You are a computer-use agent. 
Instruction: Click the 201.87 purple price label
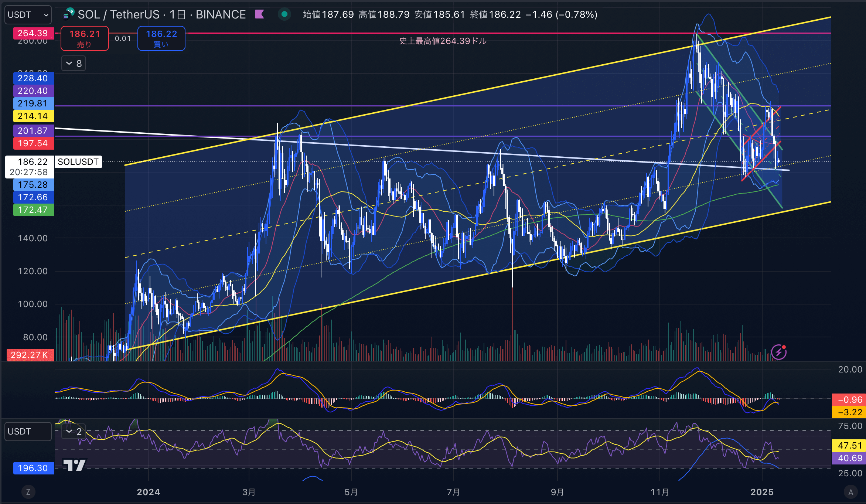[x=33, y=131]
